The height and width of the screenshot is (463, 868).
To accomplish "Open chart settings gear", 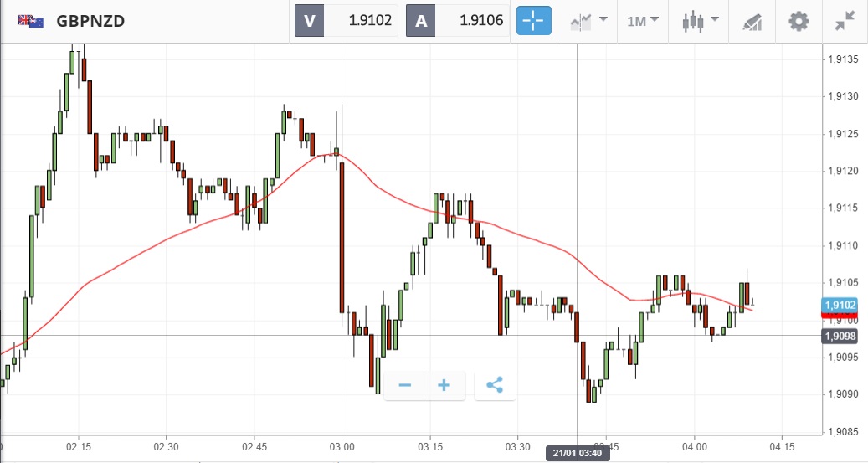I will click(799, 21).
